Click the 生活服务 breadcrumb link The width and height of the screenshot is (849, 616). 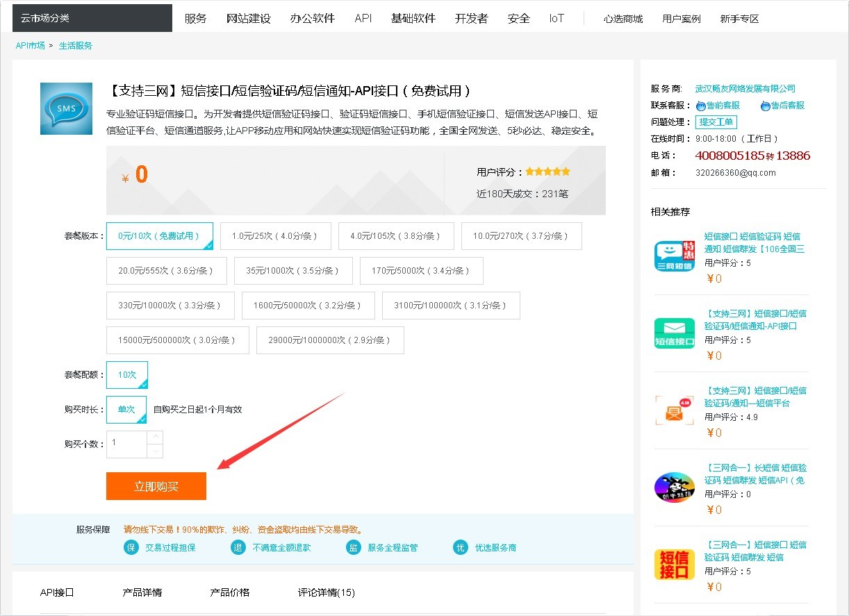(x=76, y=46)
